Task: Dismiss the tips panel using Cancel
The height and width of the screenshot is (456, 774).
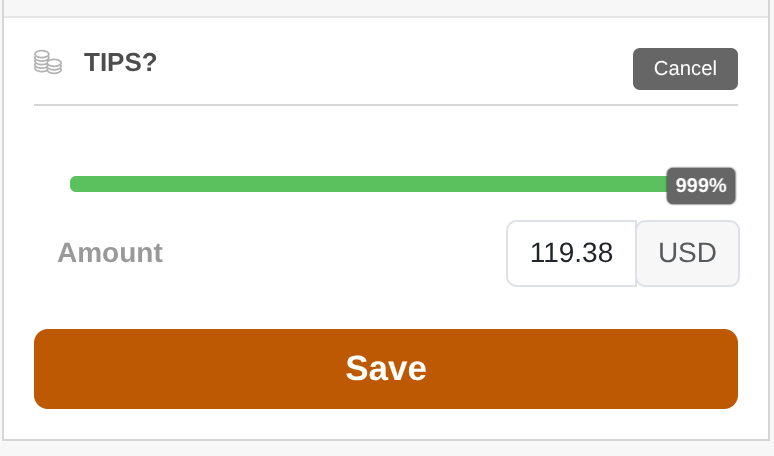Action: point(685,69)
